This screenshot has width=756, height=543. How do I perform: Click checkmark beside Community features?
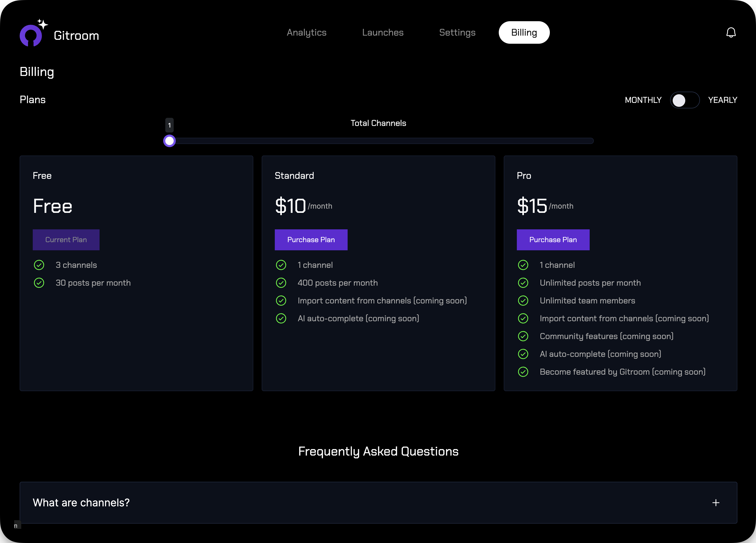click(523, 336)
